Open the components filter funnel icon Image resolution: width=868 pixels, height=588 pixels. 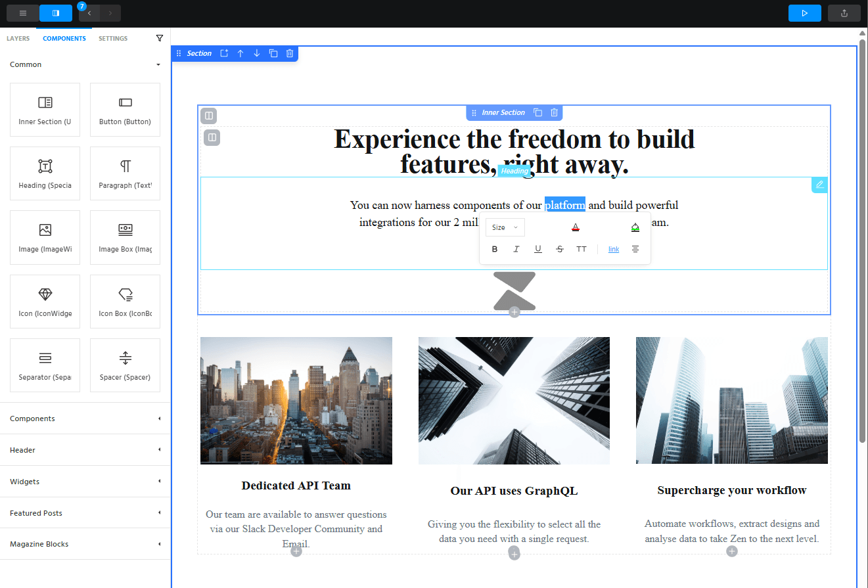click(x=160, y=38)
